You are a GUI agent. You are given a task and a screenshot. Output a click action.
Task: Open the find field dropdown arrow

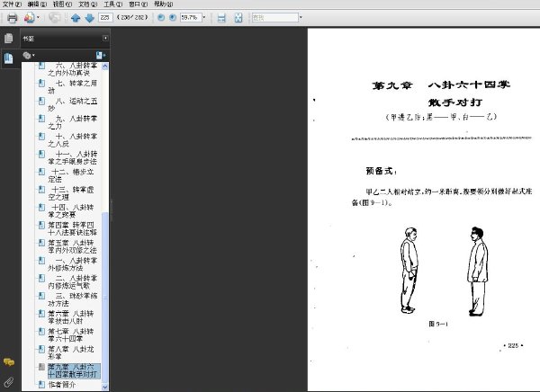(x=301, y=17)
